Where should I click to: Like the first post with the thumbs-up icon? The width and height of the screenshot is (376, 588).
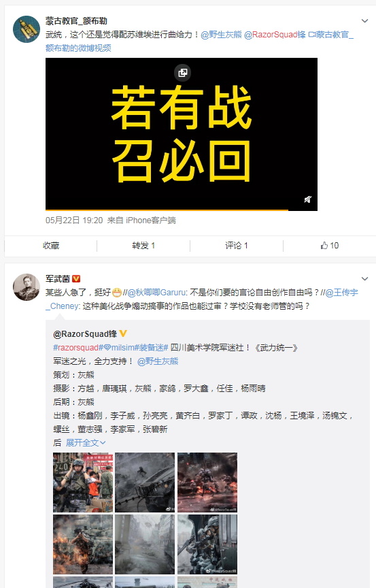330,246
